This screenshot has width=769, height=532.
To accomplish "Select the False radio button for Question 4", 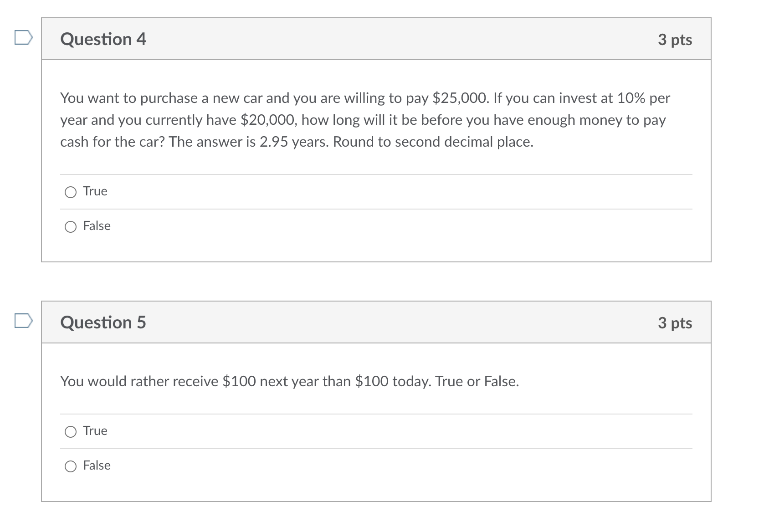I will (x=71, y=227).
